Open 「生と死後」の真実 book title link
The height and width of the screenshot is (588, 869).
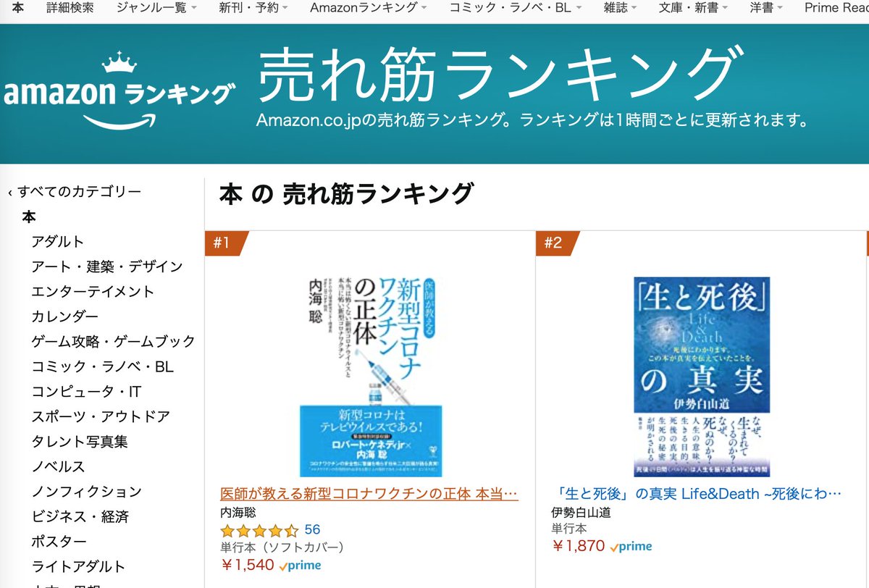tap(696, 494)
